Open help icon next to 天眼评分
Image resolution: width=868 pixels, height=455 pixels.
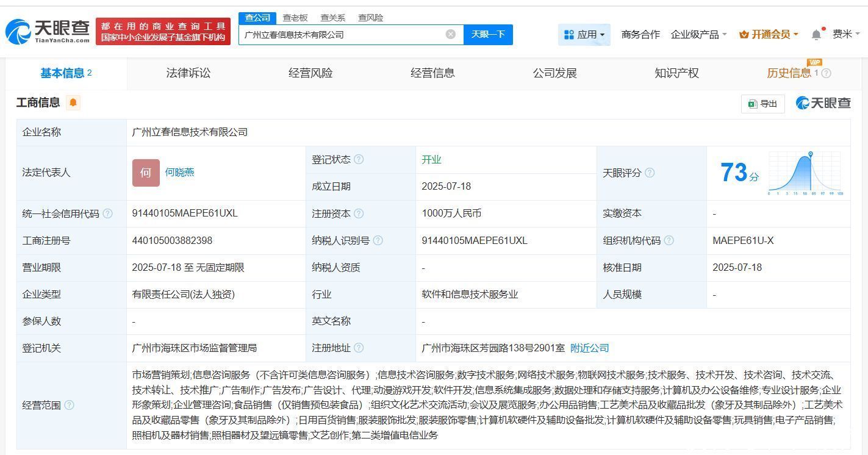point(650,173)
